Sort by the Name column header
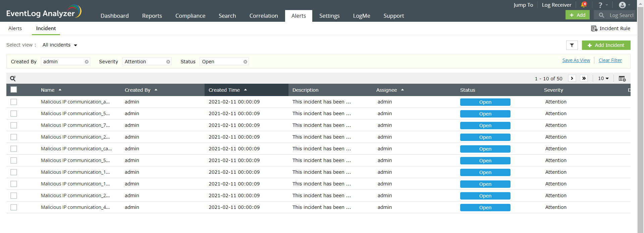Image resolution: width=644 pixels, height=233 pixels. (x=48, y=90)
